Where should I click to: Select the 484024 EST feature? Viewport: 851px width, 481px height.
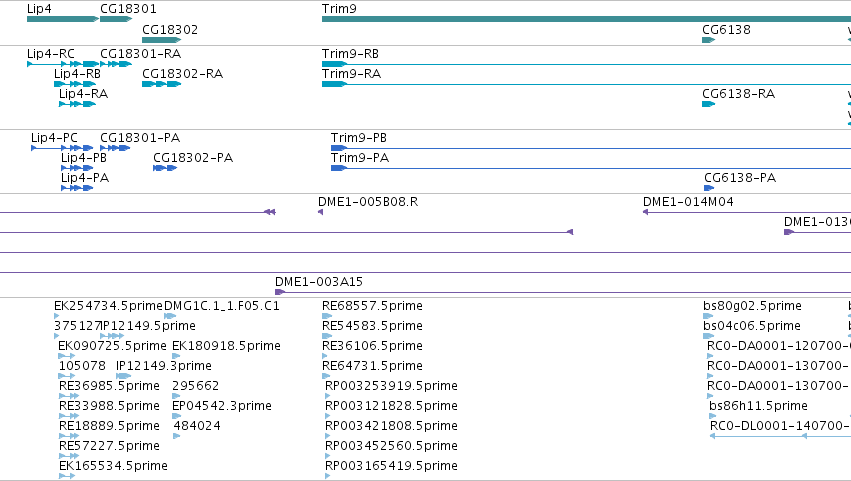[x=176, y=436]
